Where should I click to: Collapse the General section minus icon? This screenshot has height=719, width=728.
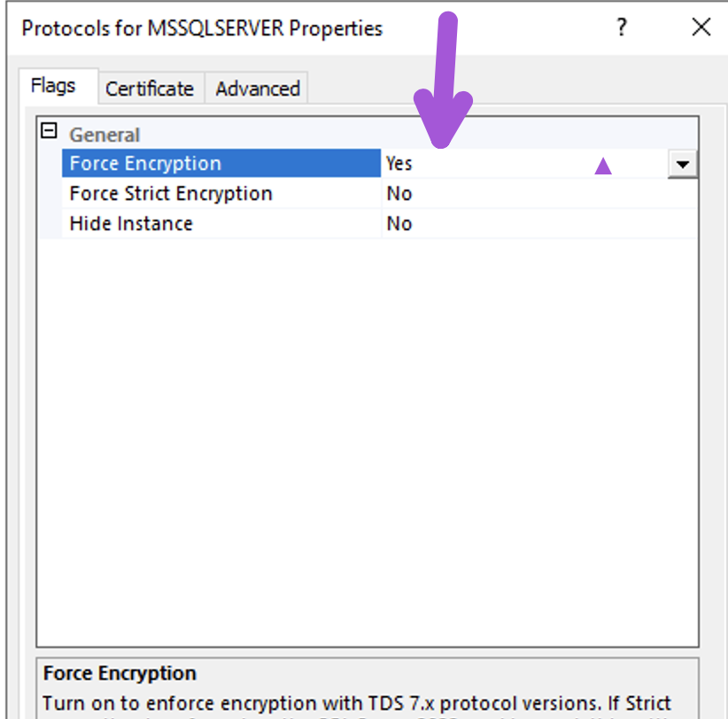click(49, 130)
